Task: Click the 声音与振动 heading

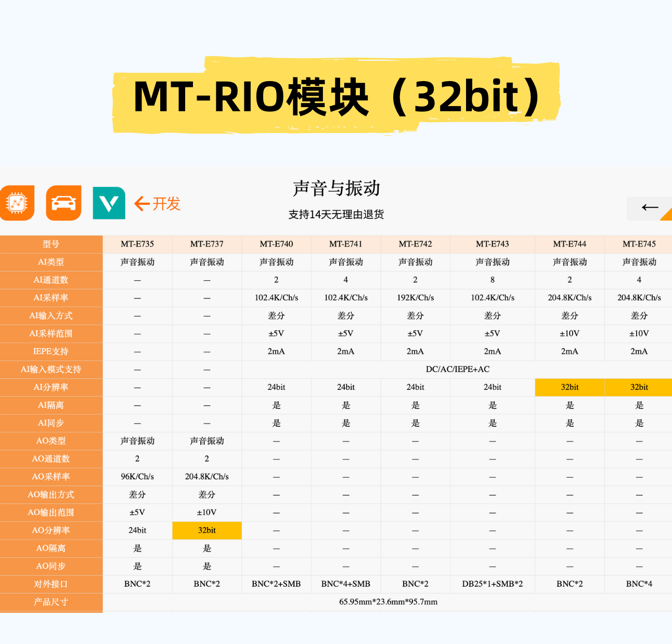Action: coord(337,188)
